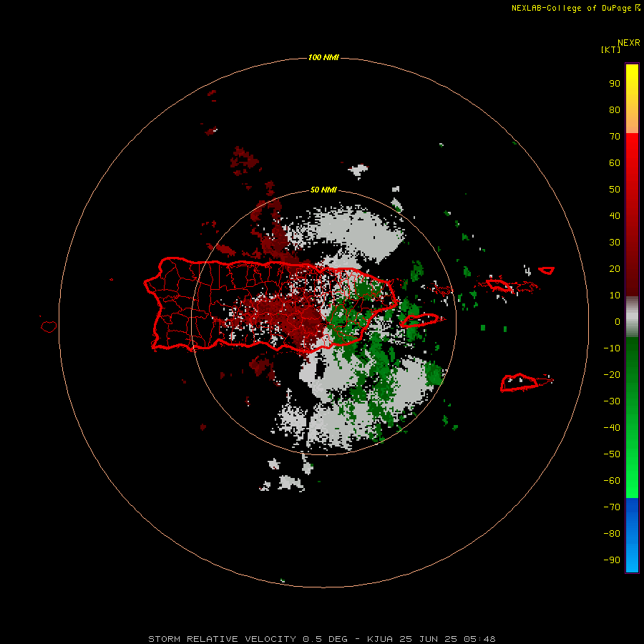The height and width of the screenshot is (644, 644).
Task: Click the 30 value on velocity scale
Action: (x=615, y=243)
